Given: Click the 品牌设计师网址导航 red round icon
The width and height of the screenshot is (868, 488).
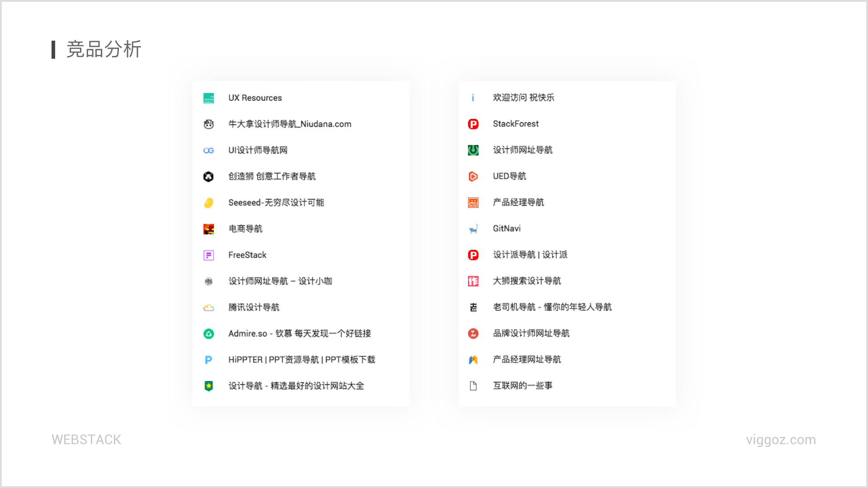Looking at the screenshot, I should click(473, 333).
